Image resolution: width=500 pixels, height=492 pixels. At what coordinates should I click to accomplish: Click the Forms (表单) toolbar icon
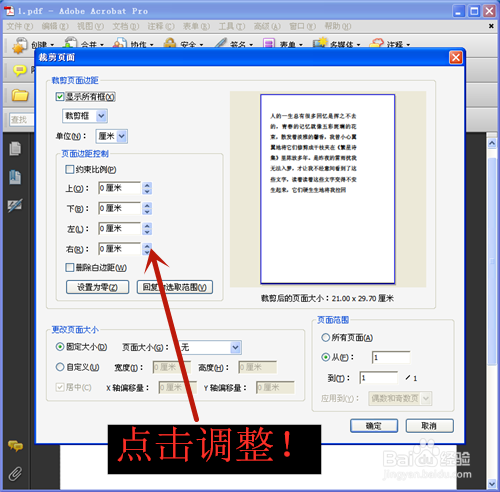(269, 43)
